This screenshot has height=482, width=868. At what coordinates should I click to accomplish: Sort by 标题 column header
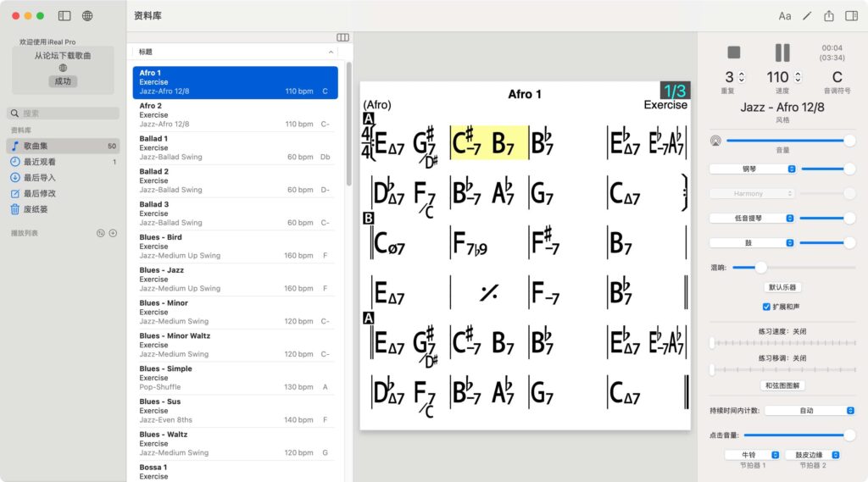(236, 52)
